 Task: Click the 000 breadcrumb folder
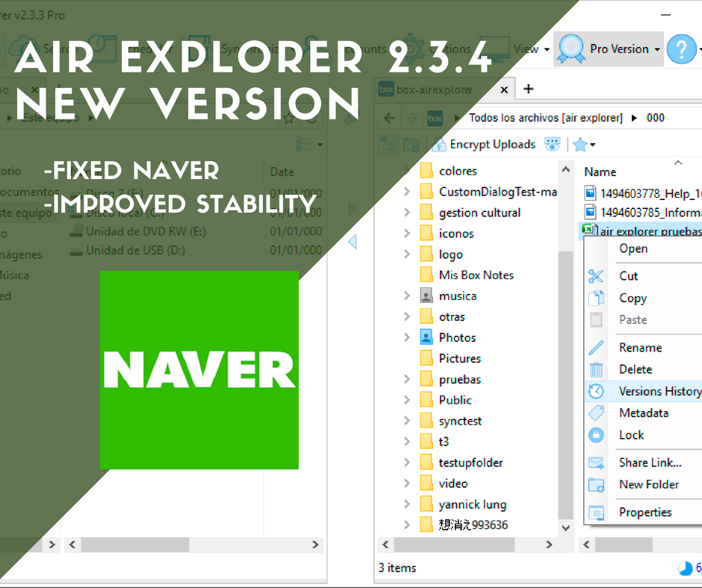pos(656,118)
